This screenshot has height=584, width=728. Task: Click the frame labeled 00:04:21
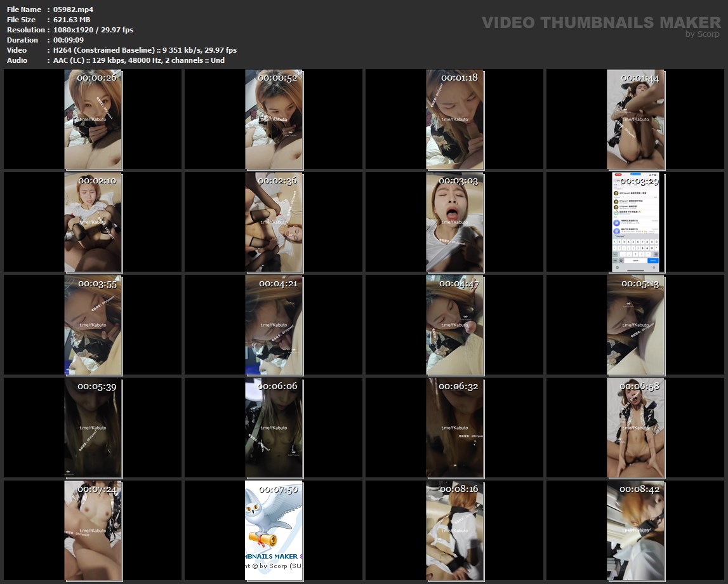coord(274,325)
